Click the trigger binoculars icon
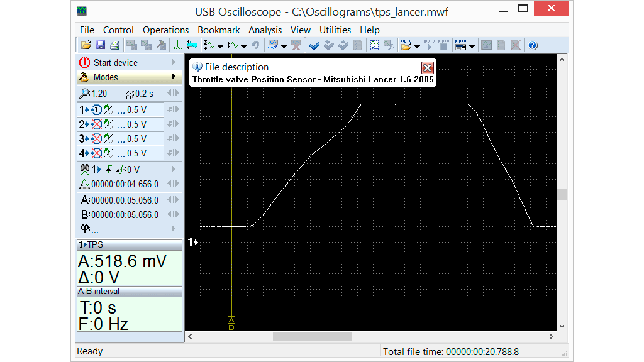 pos(85,169)
